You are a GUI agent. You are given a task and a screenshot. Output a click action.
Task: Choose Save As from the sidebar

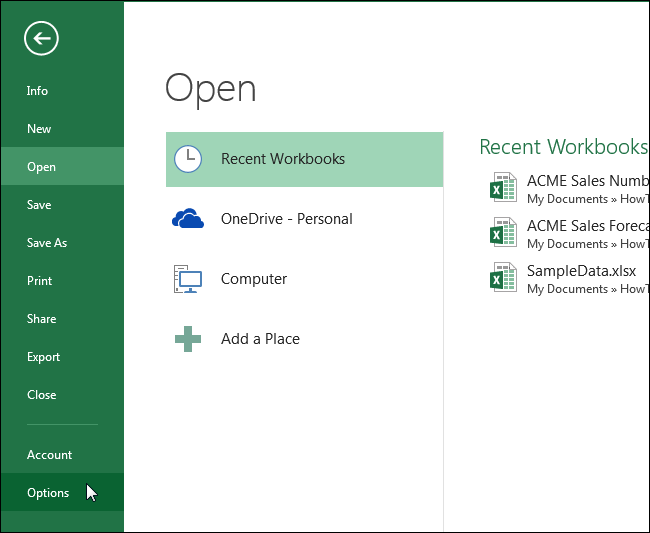click(62, 243)
